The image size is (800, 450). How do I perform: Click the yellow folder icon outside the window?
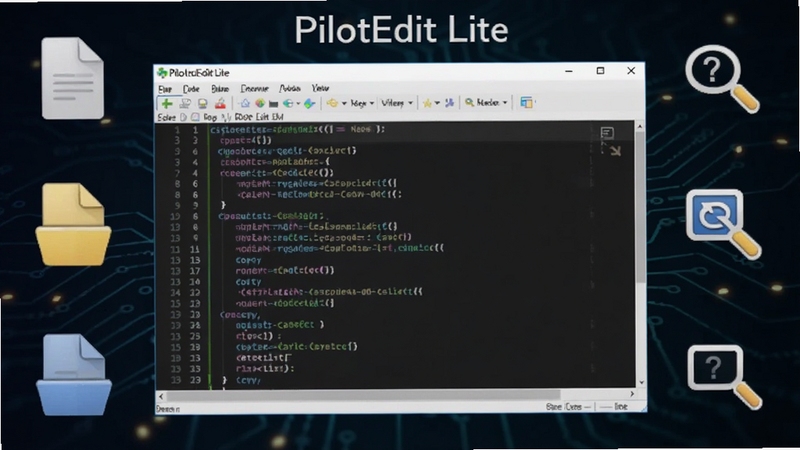coord(73,224)
